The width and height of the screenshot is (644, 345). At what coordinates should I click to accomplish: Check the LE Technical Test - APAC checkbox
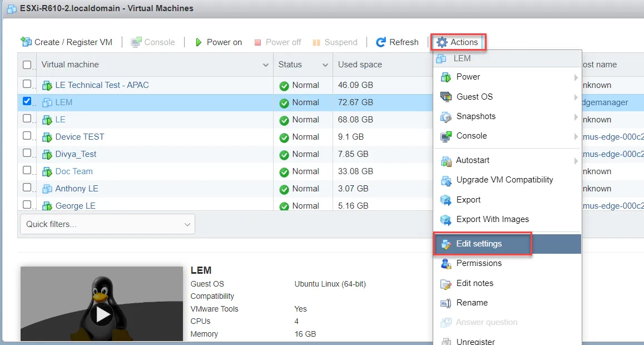[27, 84]
